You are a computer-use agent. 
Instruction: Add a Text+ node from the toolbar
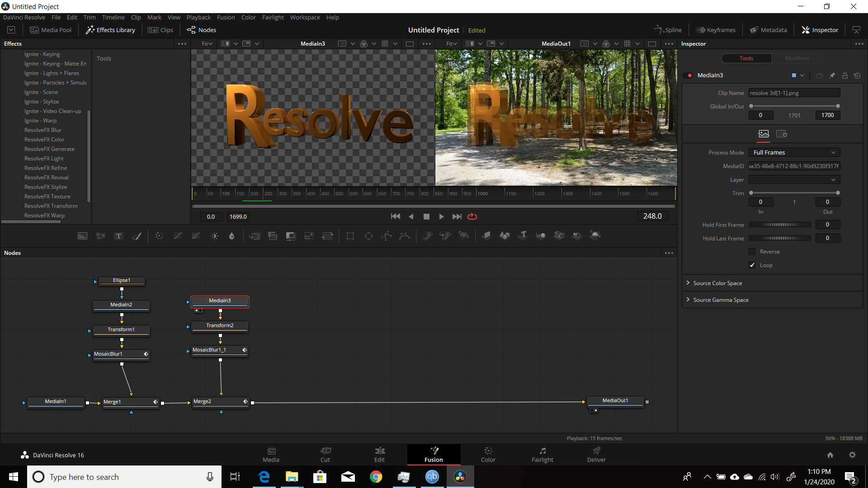click(x=118, y=236)
